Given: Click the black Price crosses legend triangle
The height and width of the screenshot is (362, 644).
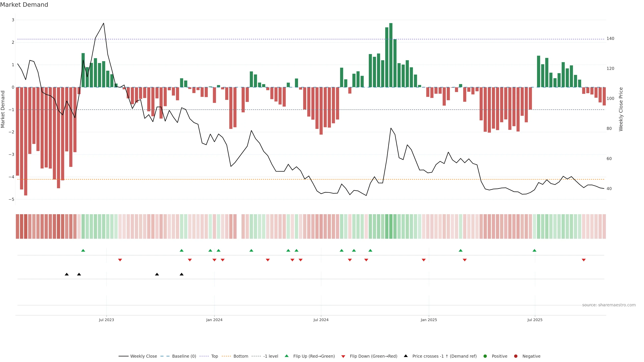Looking at the screenshot, I should (406, 356).
